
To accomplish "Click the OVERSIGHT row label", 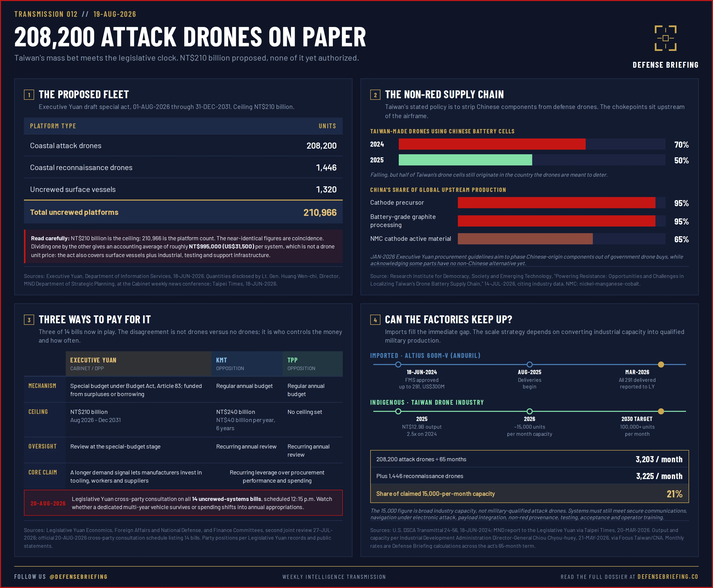I will 42,446.
